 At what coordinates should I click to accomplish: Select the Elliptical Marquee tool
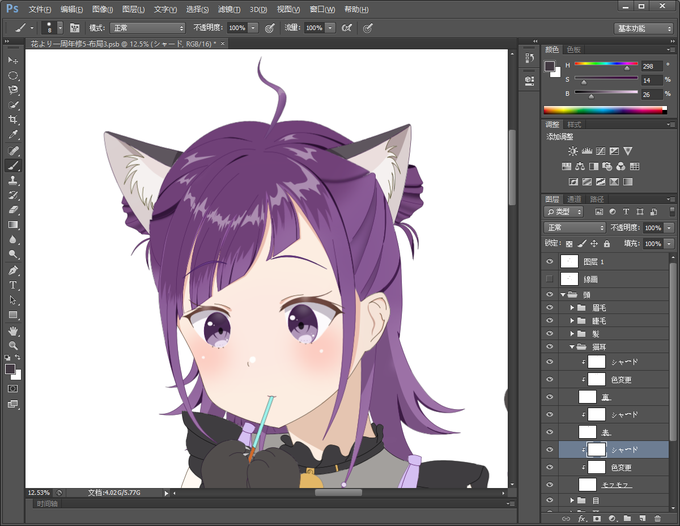point(13,75)
